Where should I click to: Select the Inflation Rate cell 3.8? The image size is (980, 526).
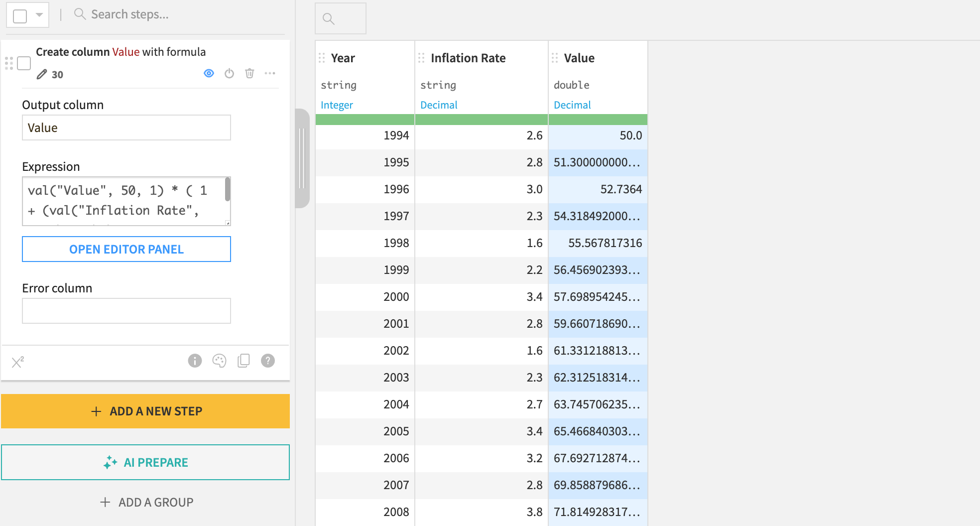[482, 512]
